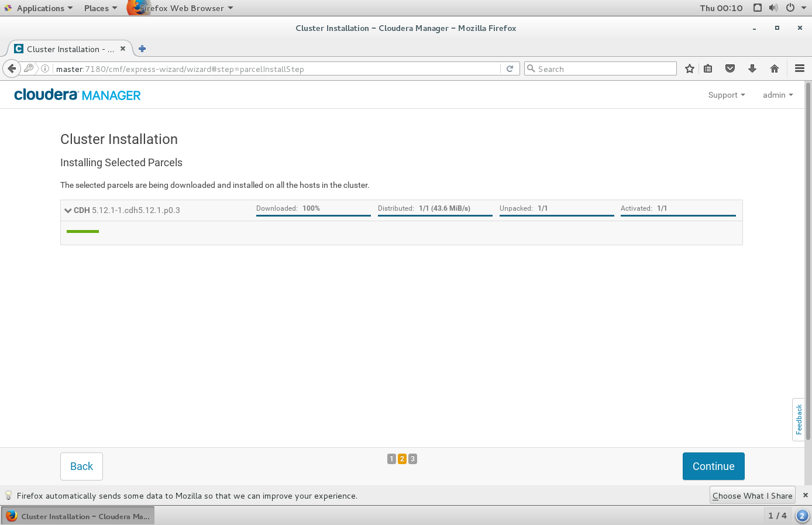Click Choose What I Share button
This screenshot has height=525, width=812.
click(752, 495)
